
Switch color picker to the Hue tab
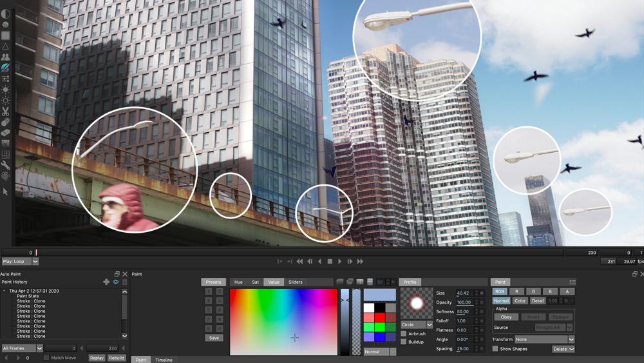(x=238, y=282)
